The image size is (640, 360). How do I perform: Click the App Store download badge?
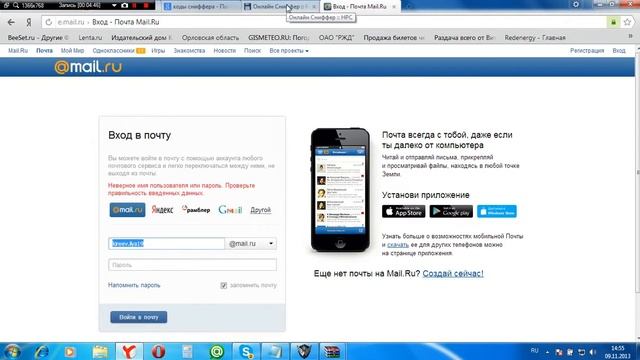coord(404,211)
